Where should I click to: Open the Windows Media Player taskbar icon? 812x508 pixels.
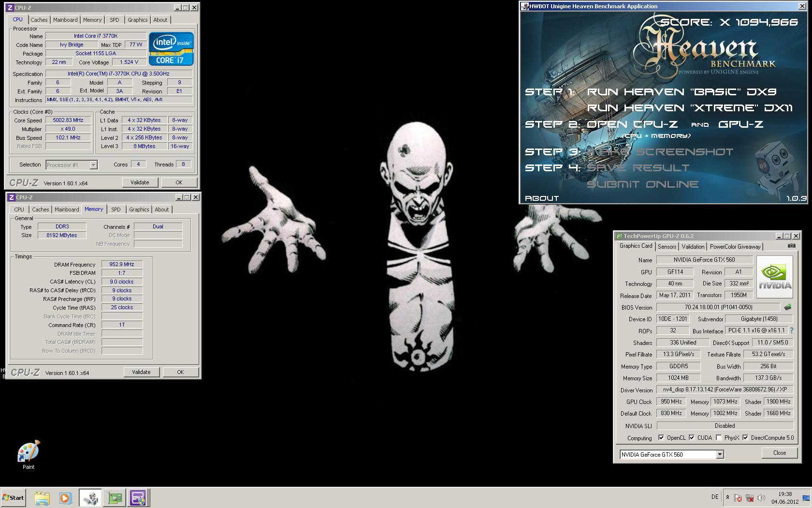[65, 498]
